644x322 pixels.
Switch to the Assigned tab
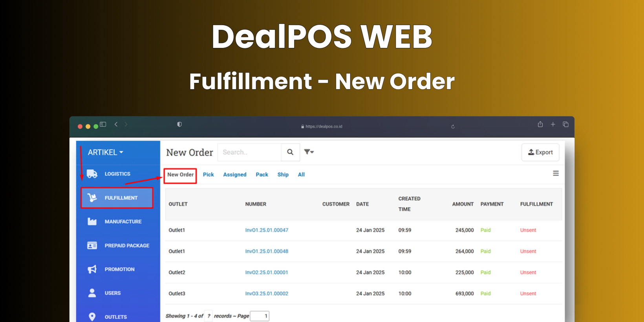tap(235, 175)
